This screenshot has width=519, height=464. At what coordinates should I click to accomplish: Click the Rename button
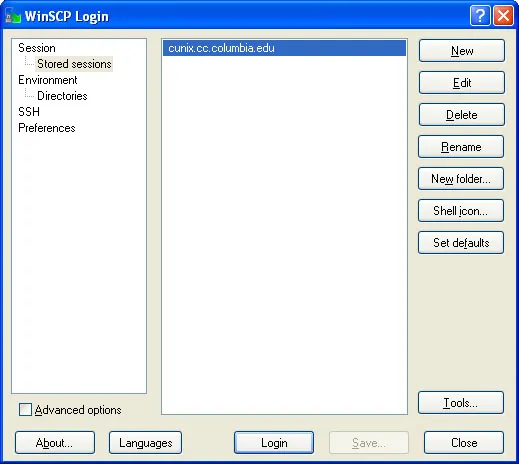pos(461,147)
